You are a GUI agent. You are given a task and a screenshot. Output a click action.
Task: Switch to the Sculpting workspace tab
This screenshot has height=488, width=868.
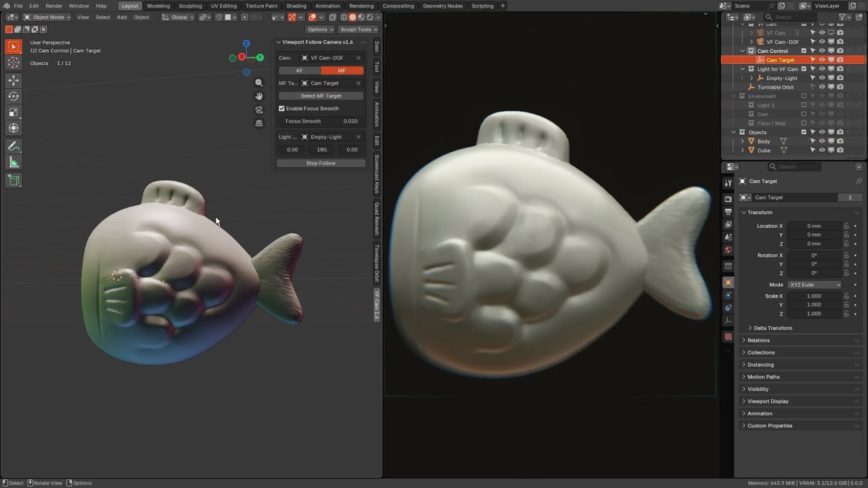tap(190, 6)
